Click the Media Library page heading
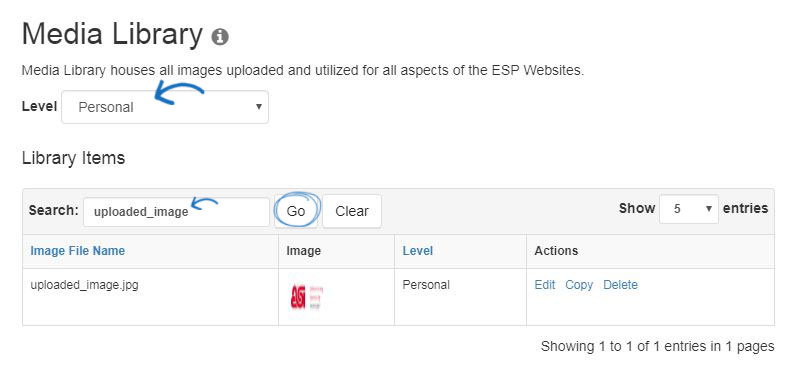Viewport: 788px width, 367px height. click(x=113, y=35)
